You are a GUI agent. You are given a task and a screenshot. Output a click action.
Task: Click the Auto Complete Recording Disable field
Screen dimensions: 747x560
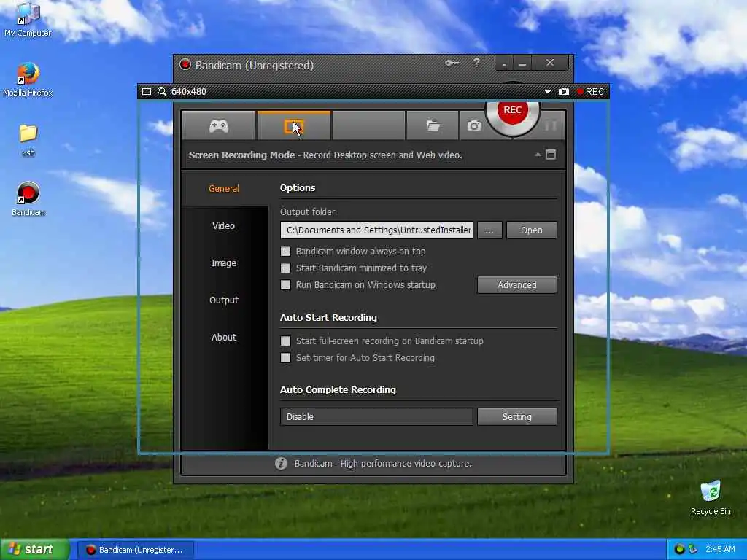coord(377,416)
